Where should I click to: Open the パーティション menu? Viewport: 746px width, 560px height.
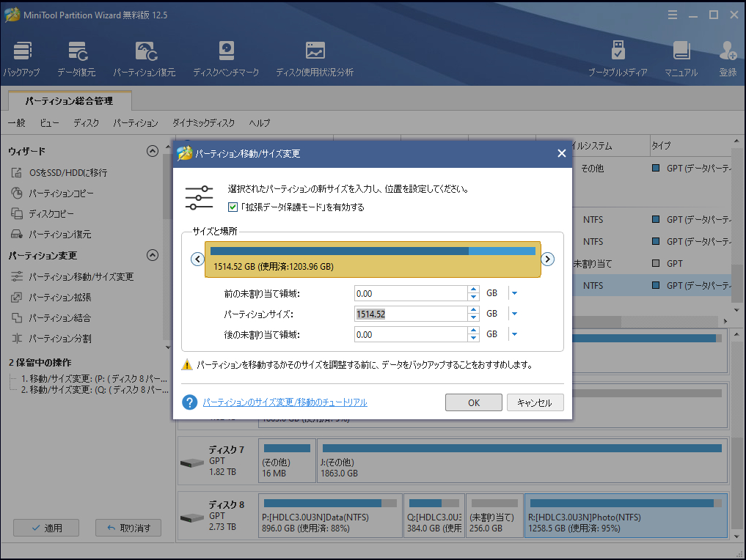point(136,122)
